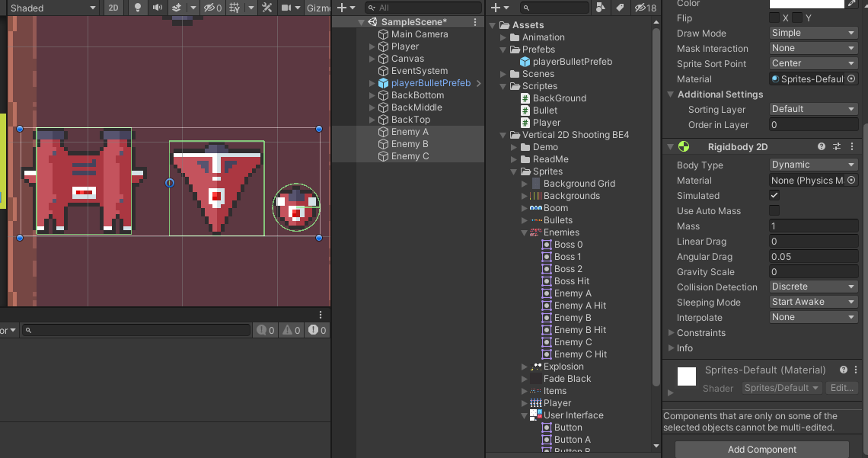Open Mask Interaction dropdown
Viewport: 868px width, 458px height.
pos(814,48)
